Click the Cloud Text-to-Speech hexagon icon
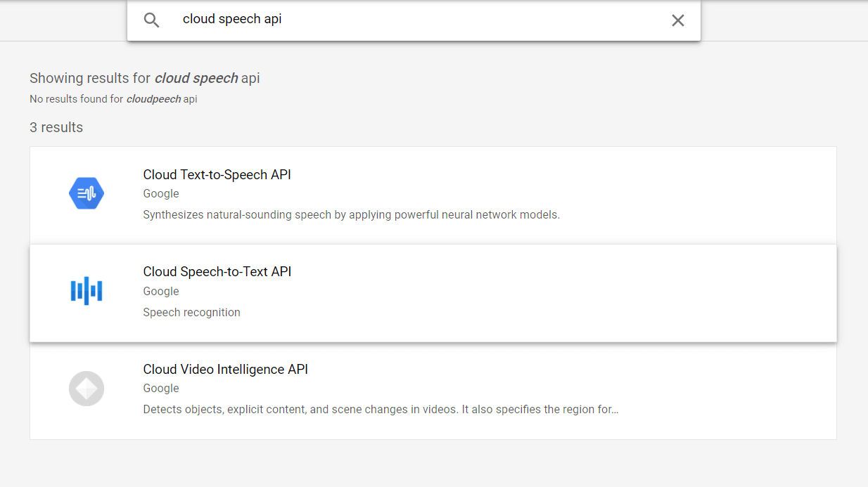The height and width of the screenshot is (487, 868). [87, 193]
